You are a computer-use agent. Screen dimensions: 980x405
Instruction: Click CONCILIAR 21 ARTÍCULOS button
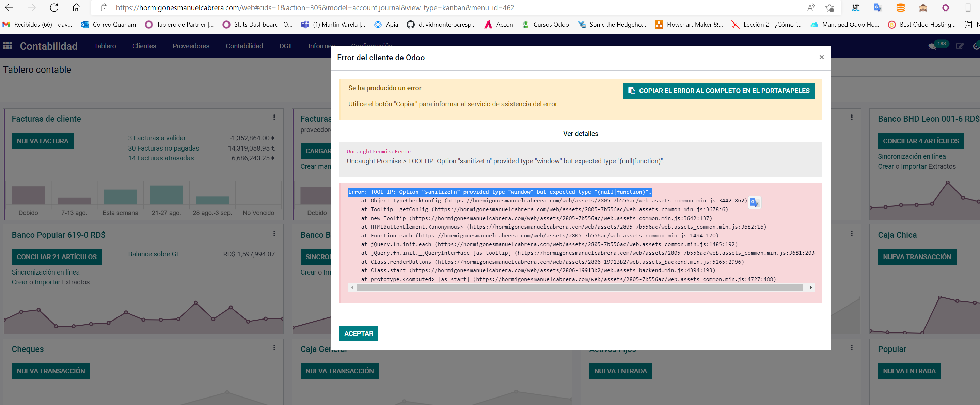click(57, 257)
